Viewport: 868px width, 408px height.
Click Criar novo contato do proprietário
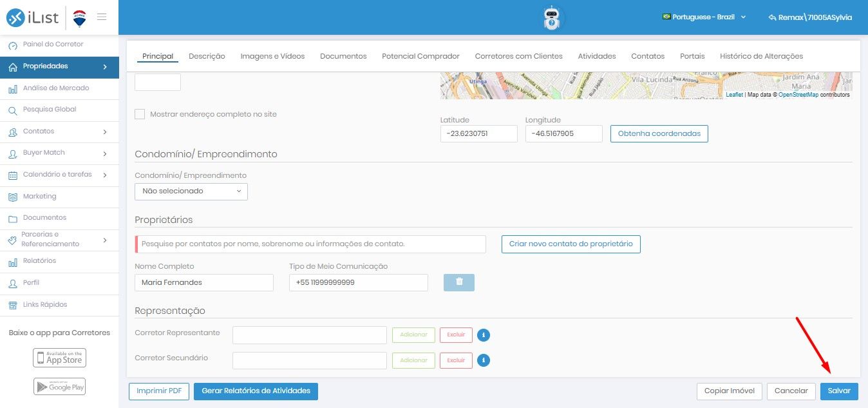click(571, 244)
